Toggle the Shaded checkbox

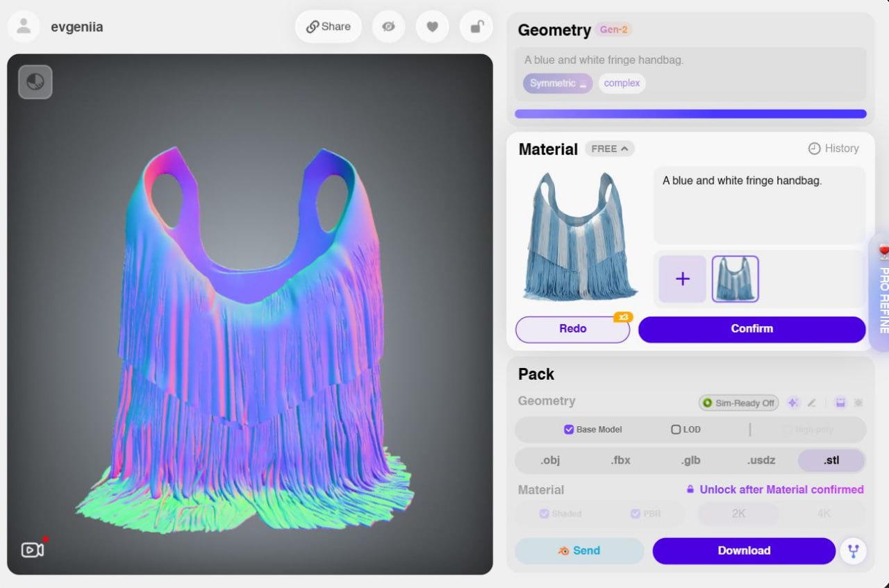coord(544,514)
